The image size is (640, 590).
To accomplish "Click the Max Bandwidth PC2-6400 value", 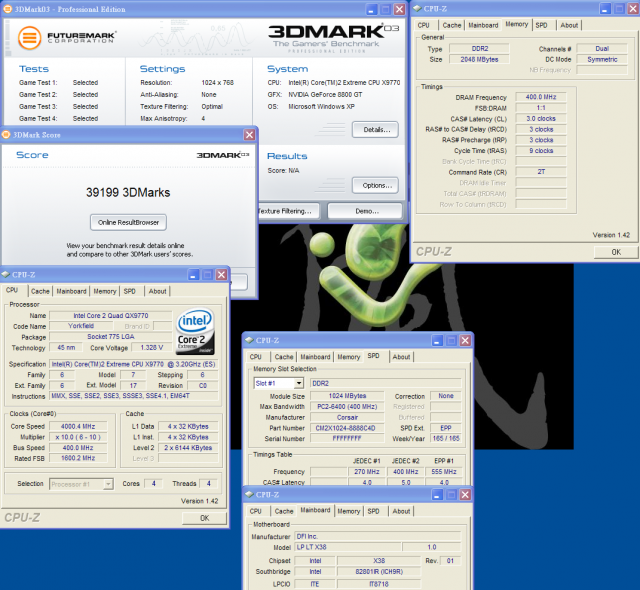I will click(x=347, y=406).
